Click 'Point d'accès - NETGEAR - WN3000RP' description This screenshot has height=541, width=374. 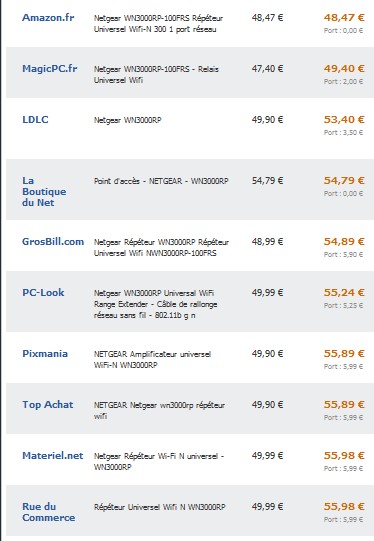coord(161,181)
